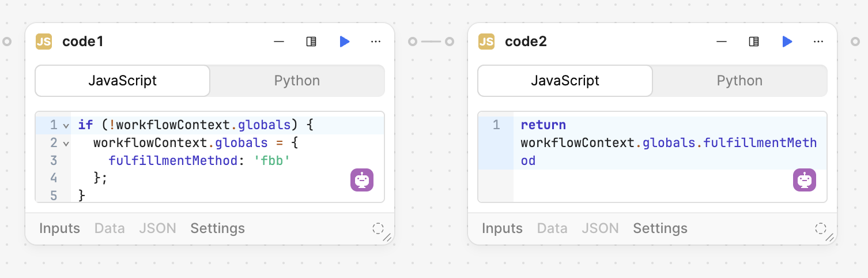This screenshot has width=868, height=278.
Task: Toggle the side panel icon on code1
Action: 311,42
